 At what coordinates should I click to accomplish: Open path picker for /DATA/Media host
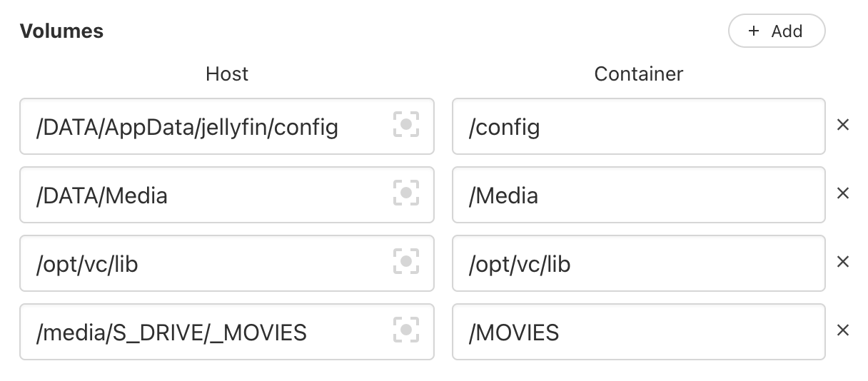pos(405,193)
